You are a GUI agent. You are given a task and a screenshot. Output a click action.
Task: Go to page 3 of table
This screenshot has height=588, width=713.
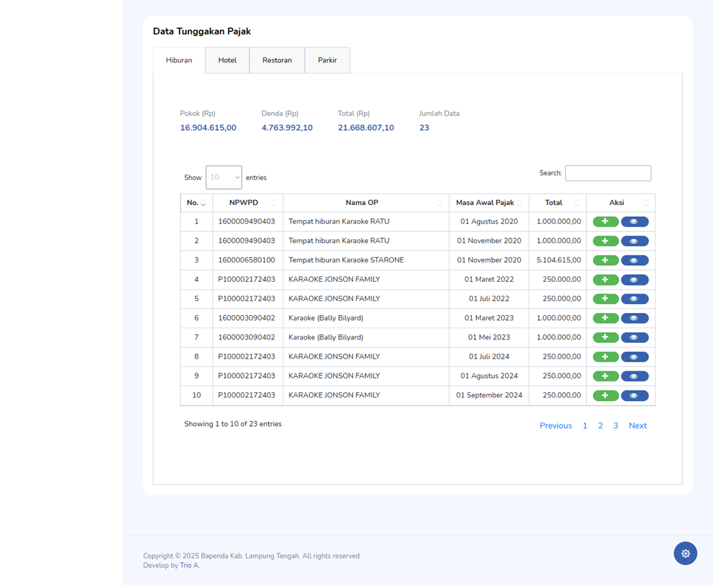click(x=615, y=426)
